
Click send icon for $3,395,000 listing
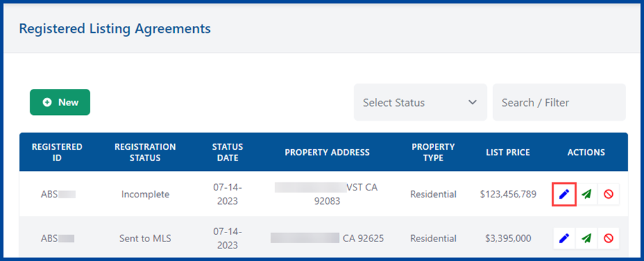(586, 238)
